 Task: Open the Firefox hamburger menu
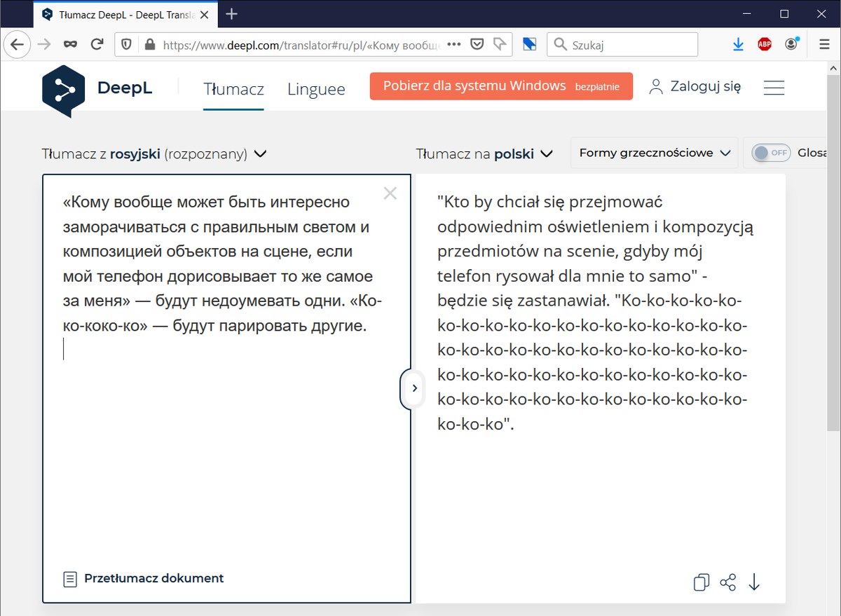(x=824, y=44)
